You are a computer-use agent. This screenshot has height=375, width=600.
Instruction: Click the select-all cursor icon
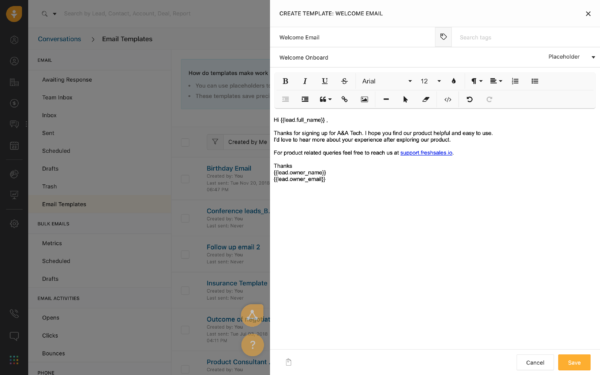pyautogui.click(x=406, y=99)
